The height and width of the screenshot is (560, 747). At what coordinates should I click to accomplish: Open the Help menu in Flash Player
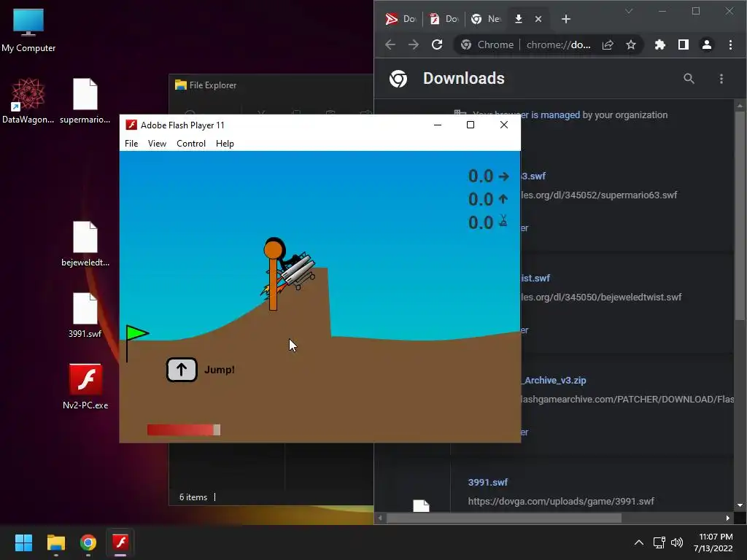click(x=225, y=144)
